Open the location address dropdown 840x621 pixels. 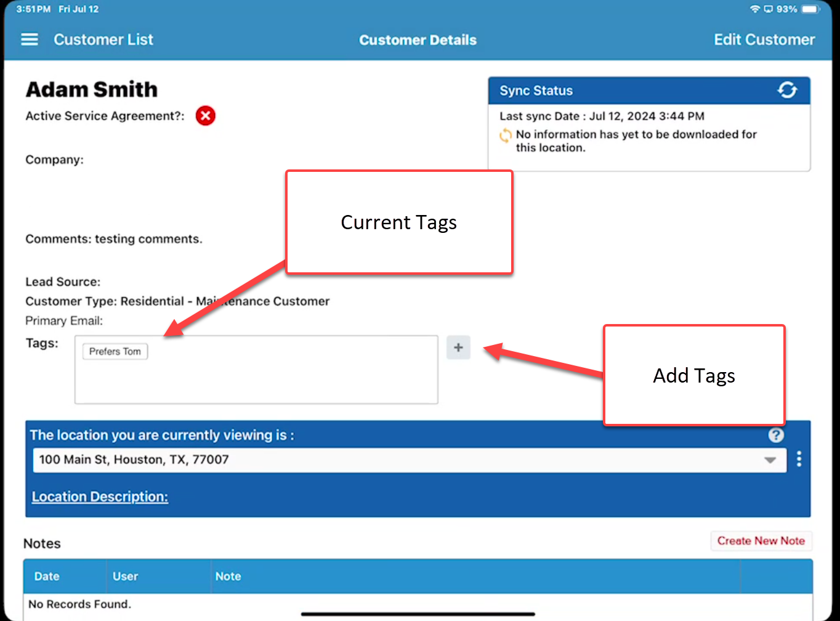click(410, 460)
